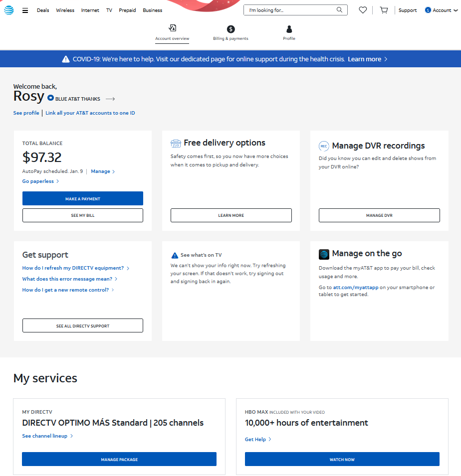Open the Profile person icon

point(289,29)
